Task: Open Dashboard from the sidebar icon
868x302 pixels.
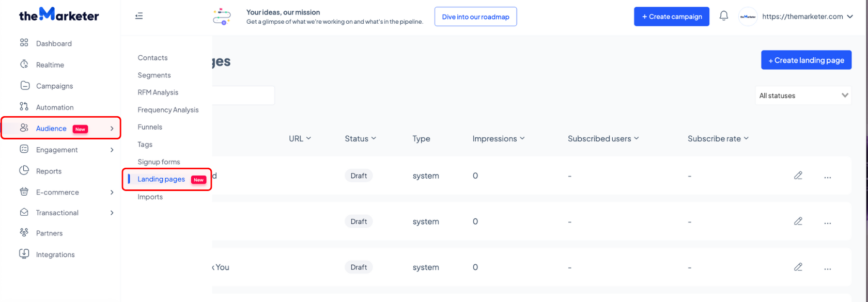Action: click(x=24, y=43)
